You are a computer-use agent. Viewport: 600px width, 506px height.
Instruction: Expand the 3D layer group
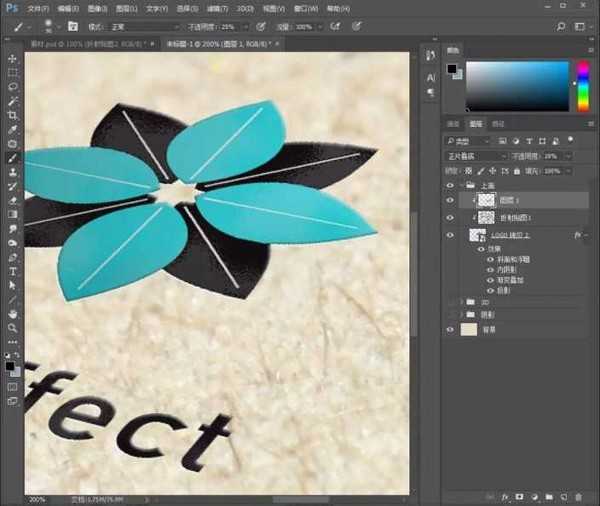click(x=460, y=301)
